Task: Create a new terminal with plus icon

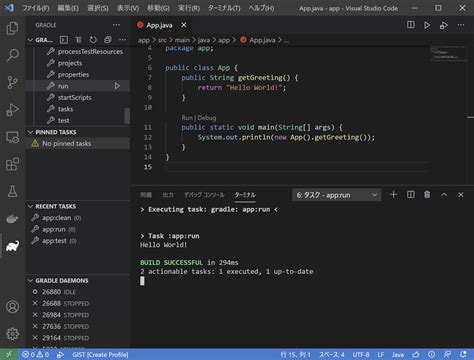Action: click(393, 195)
